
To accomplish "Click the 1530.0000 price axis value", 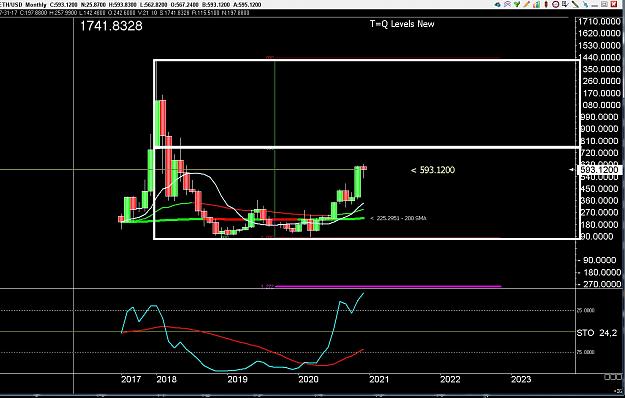I will pyautogui.click(x=599, y=45).
